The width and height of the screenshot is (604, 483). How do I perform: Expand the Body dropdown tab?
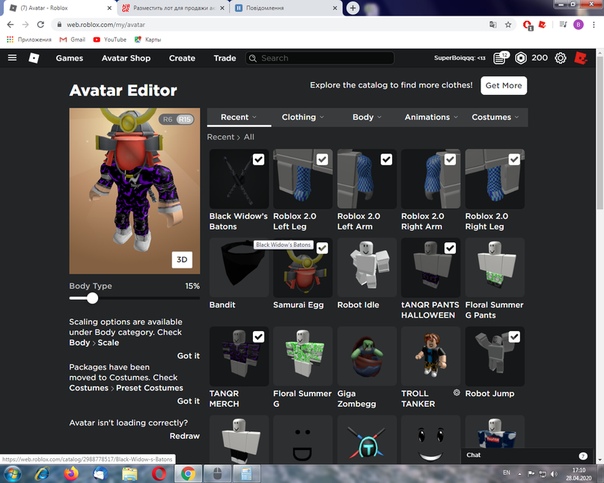click(367, 117)
